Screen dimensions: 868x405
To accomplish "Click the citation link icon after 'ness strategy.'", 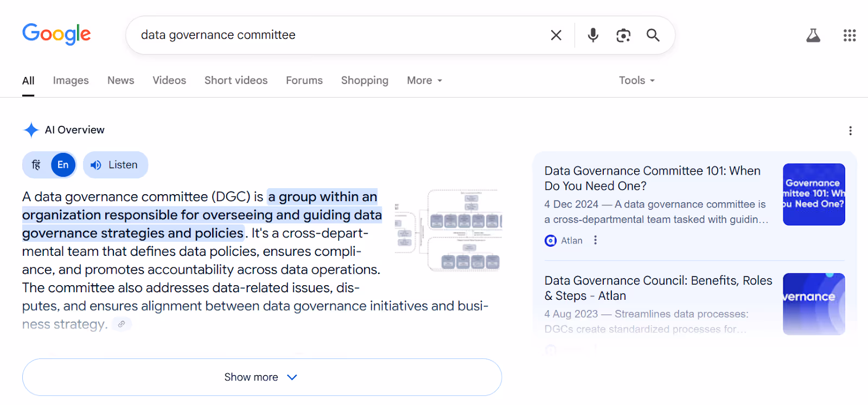I will (122, 324).
